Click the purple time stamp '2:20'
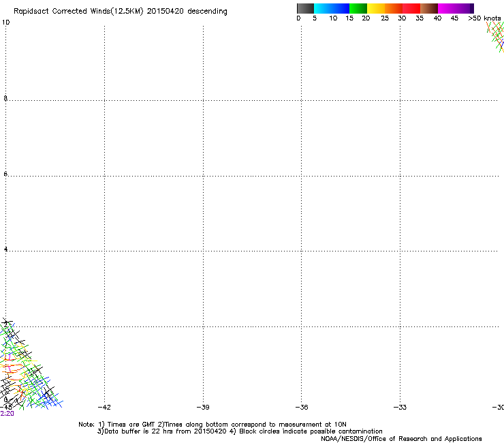Image resolution: width=504 pixels, height=443 pixels. [x=7, y=414]
